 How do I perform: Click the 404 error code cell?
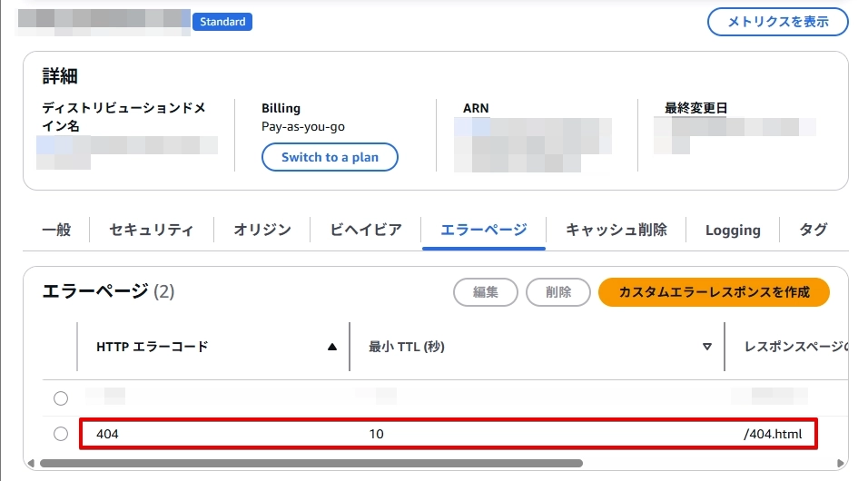pos(107,434)
